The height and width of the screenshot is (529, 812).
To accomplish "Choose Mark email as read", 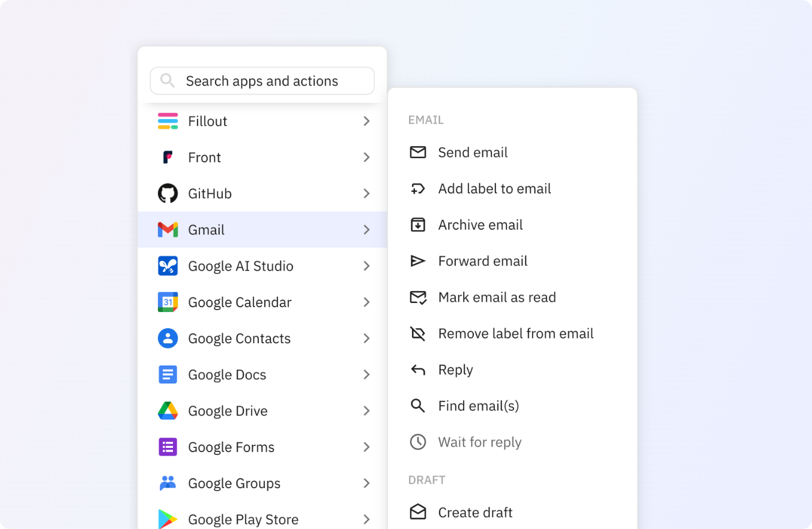I will tap(497, 297).
